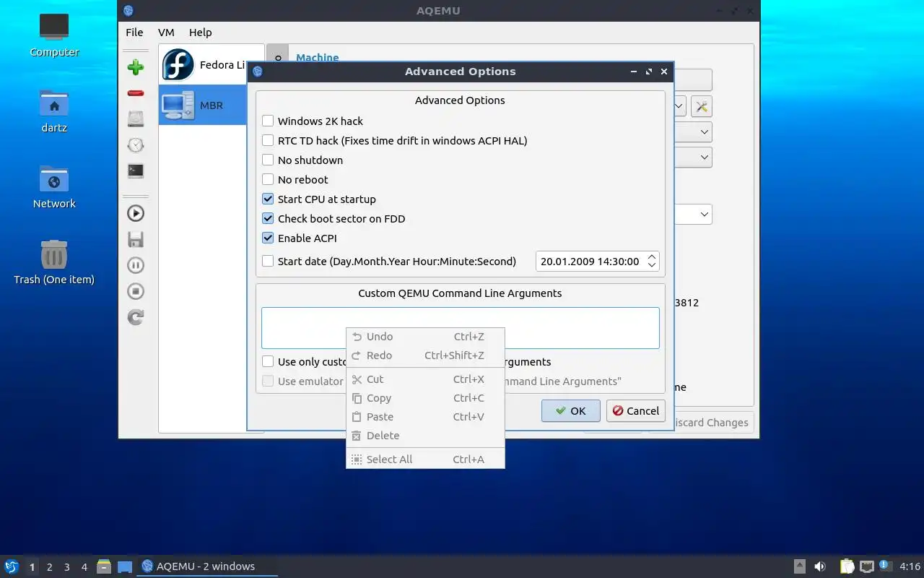Open Trash desktop icon
The height and width of the screenshot is (578, 924).
pyautogui.click(x=54, y=262)
